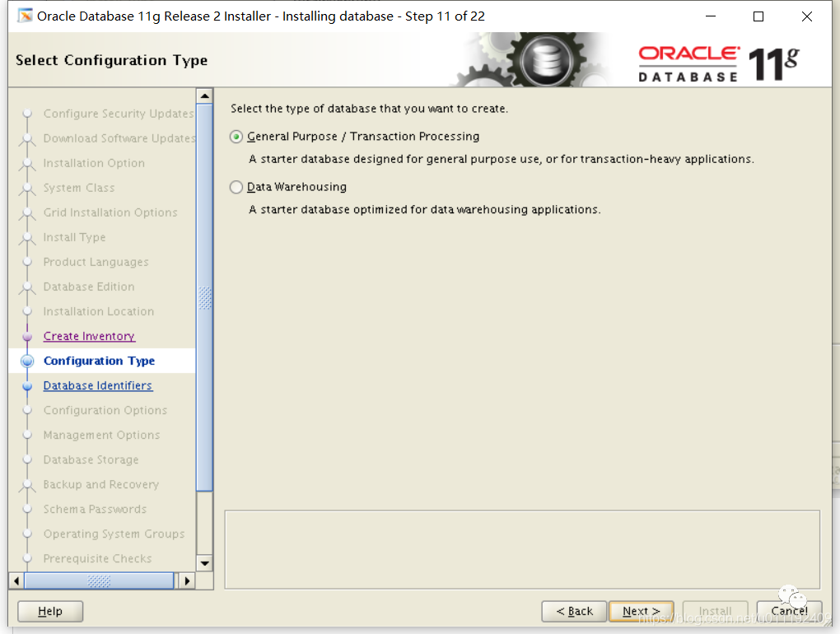Click the Configure Security Updates step text
Viewport: 840px width, 634px height.
click(x=119, y=114)
